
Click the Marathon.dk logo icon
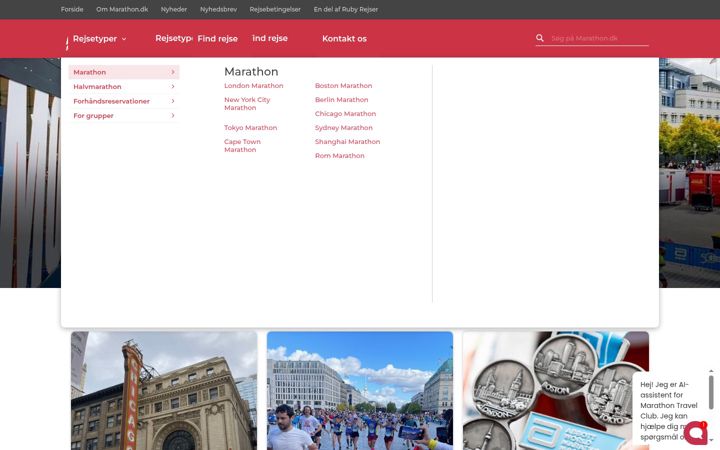click(x=67, y=43)
